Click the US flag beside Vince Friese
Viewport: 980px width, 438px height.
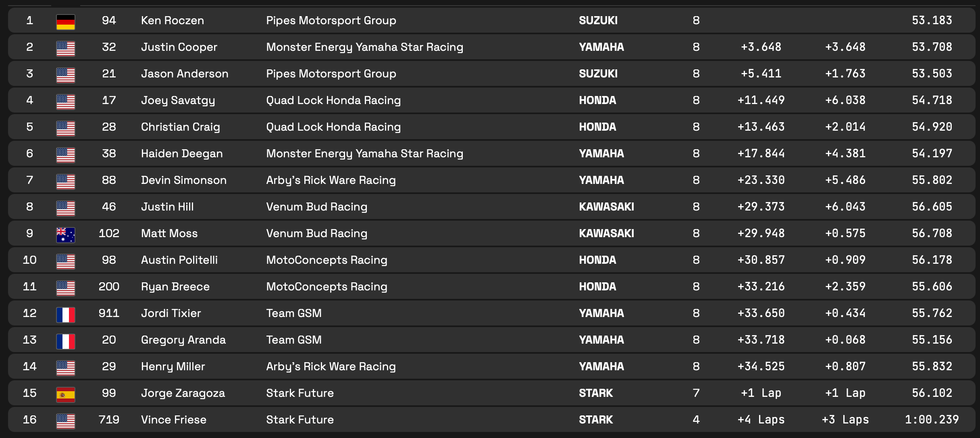66,421
